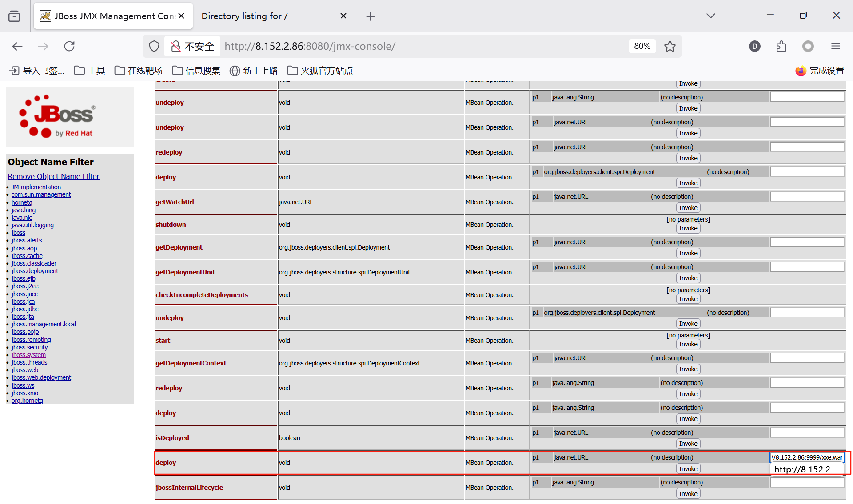Open the recent tabs panel icon
The height and width of the screenshot is (504, 853).
(x=14, y=16)
